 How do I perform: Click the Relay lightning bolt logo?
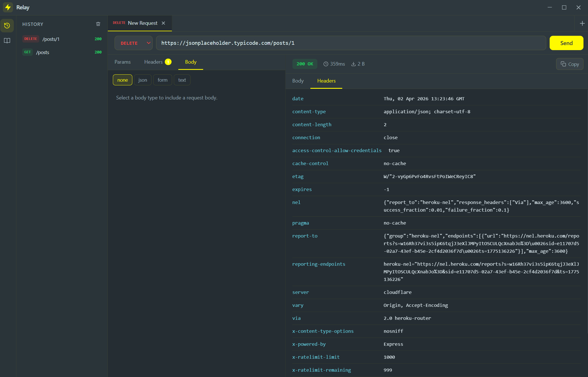[x=8, y=7]
